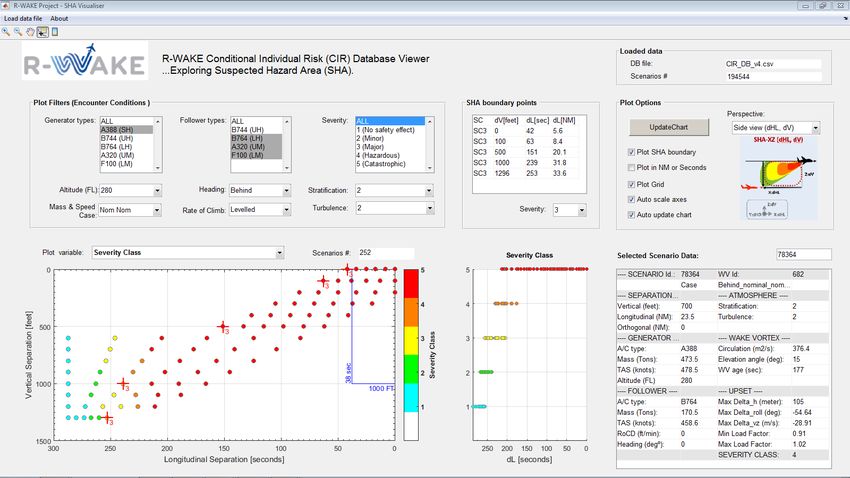Select A320 (UM) in Follower types
Viewport: 850px width, 478px height.
click(256, 147)
